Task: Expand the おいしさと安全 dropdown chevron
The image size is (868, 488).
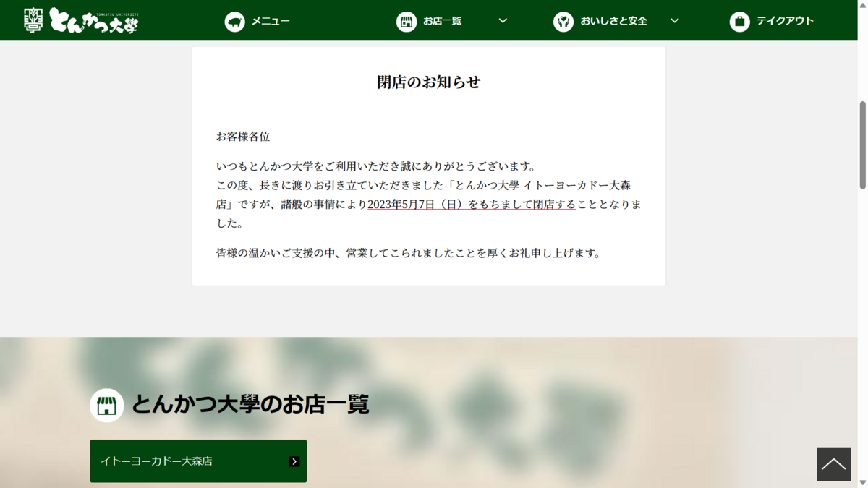Action: tap(674, 21)
